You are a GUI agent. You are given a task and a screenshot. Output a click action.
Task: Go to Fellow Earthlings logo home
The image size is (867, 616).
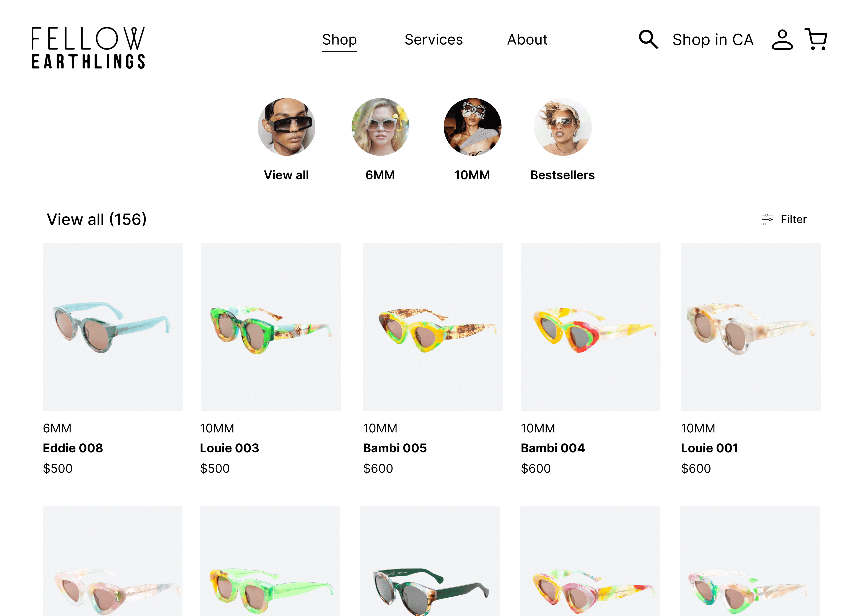tap(88, 48)
